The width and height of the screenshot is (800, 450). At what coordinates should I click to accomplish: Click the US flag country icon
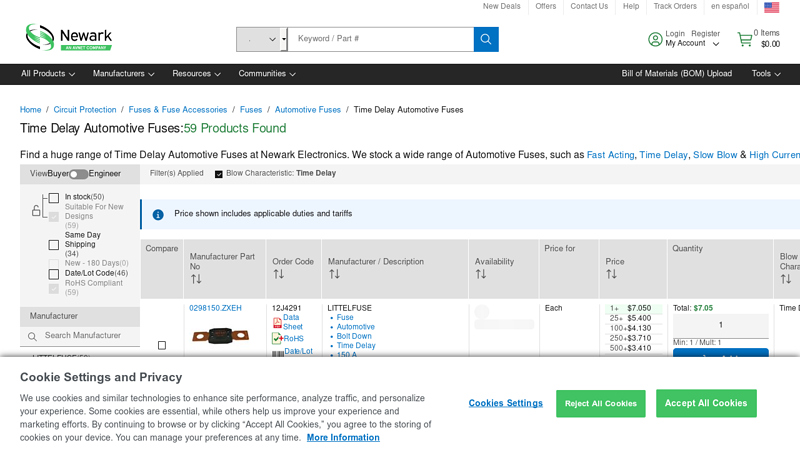[771, 7]
